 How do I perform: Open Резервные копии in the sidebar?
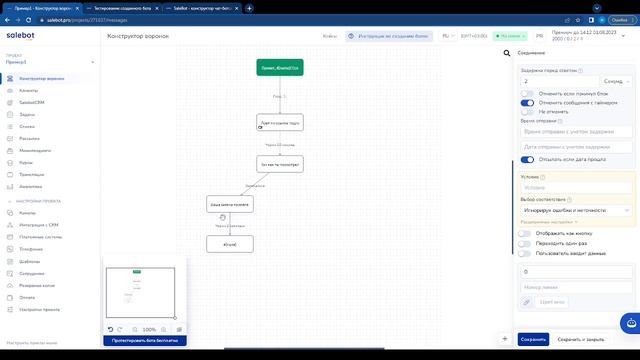37,285
